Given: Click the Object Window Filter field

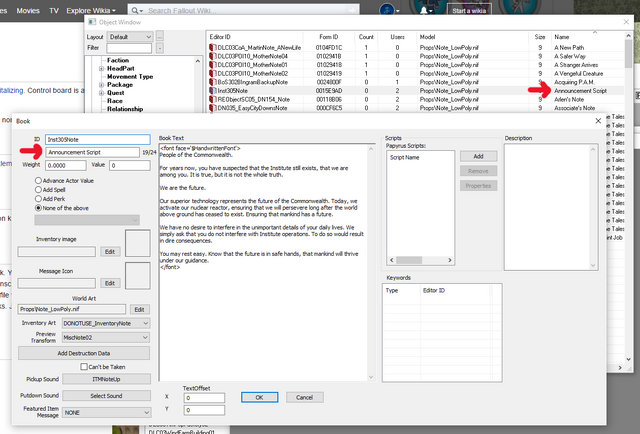Looking at the screenshot, I should pyautogui.click(x=129, y=48).
